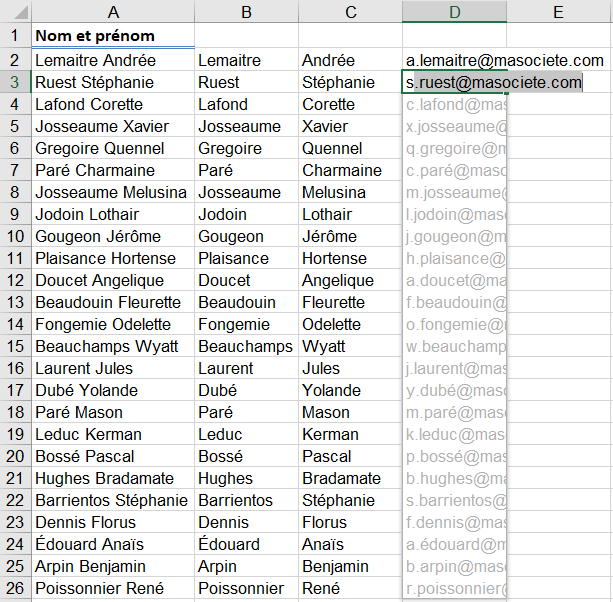613x602 pixels.
Task: Select column A header
Action: tap(113, 12)
